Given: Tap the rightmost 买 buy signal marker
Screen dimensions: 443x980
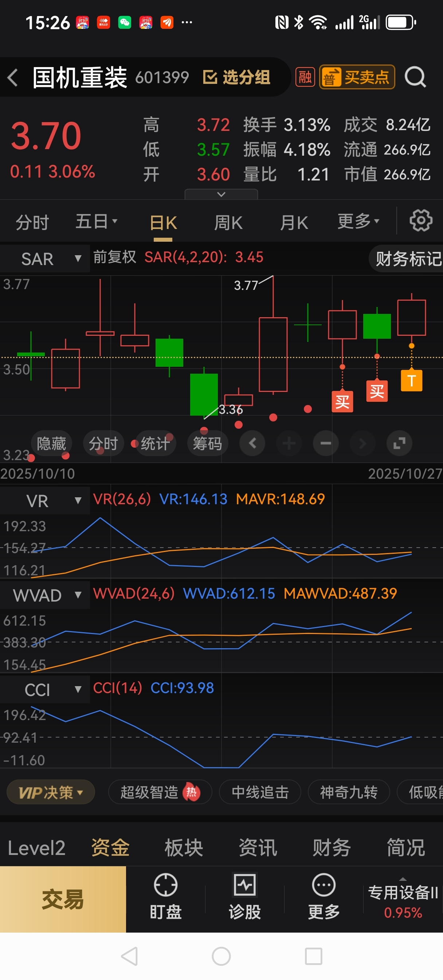Looking at the screenshot, I should 377,391.
